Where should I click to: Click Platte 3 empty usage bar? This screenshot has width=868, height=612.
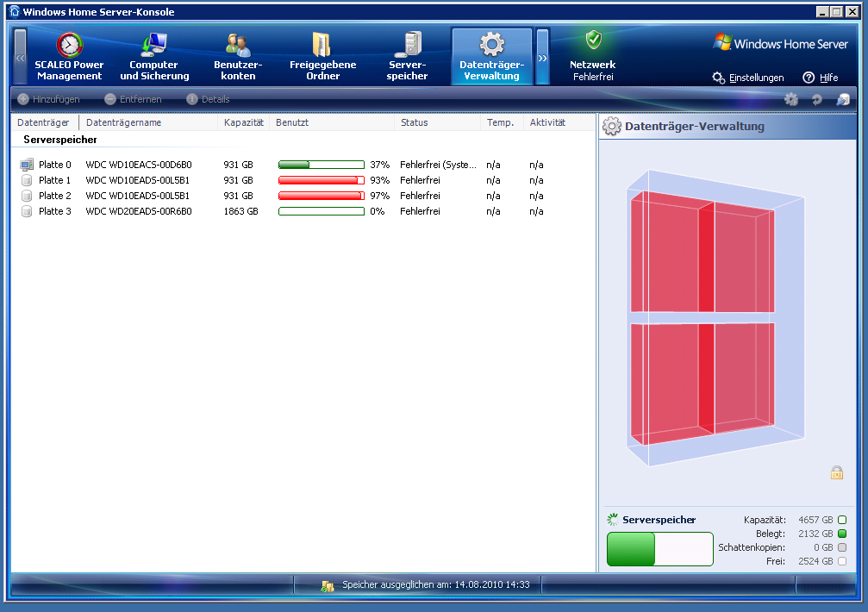[x=321, y=211]
